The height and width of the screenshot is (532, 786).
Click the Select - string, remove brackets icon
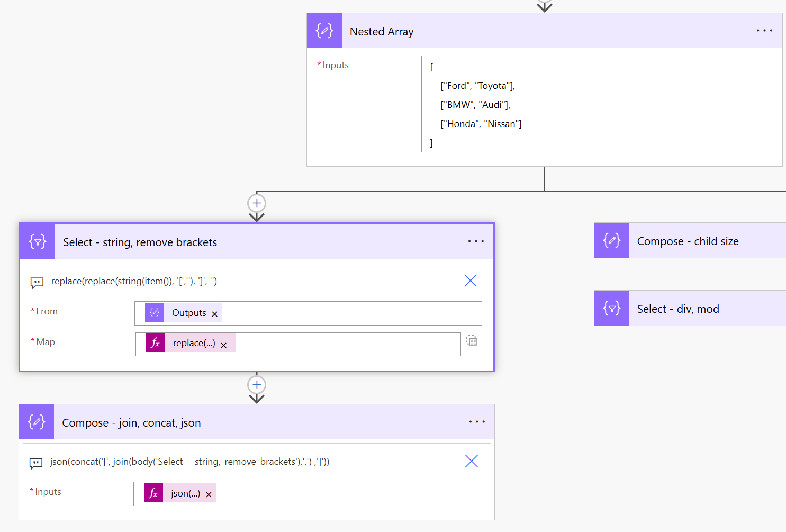(38, 242)
